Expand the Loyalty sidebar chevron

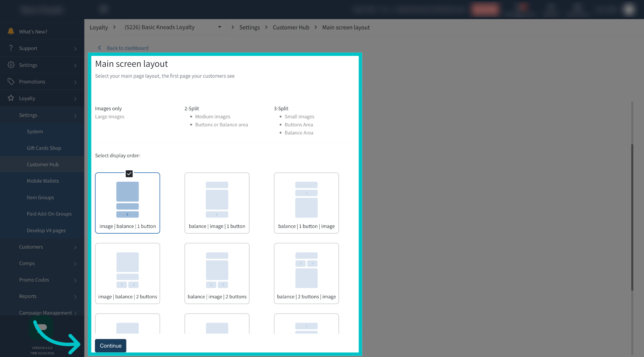(x=75, y=99)
